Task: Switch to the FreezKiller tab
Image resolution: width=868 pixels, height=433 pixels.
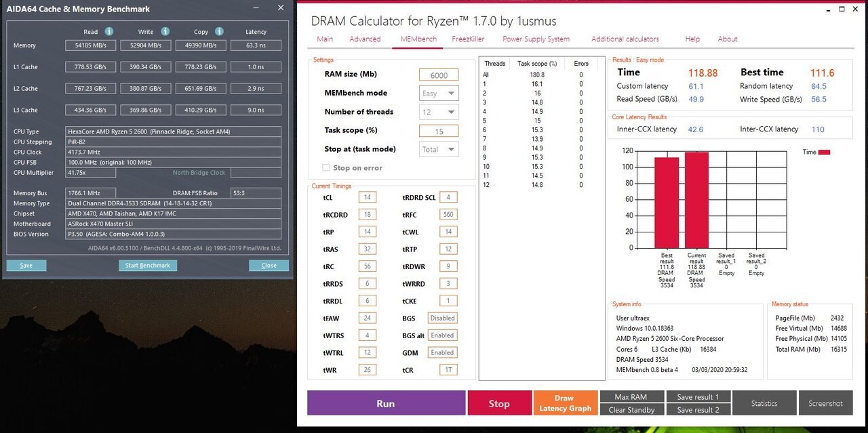Action: pyautogui.click(x=468, y=39)
